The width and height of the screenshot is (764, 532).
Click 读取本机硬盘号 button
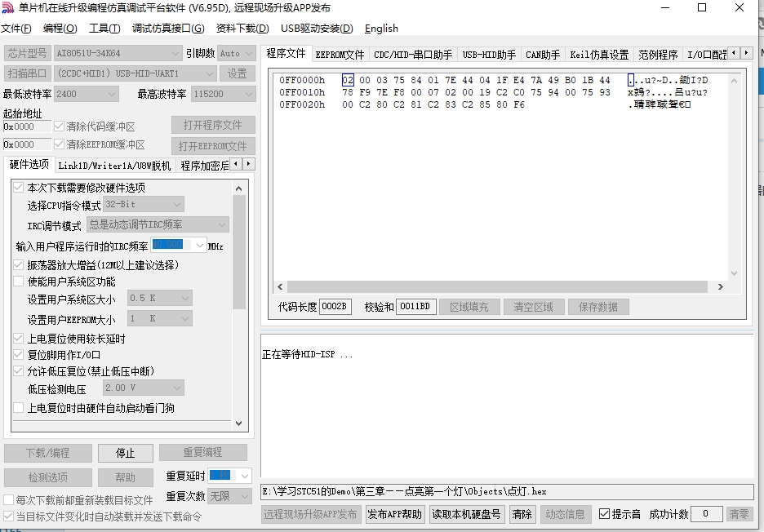(x=466, y=514)
